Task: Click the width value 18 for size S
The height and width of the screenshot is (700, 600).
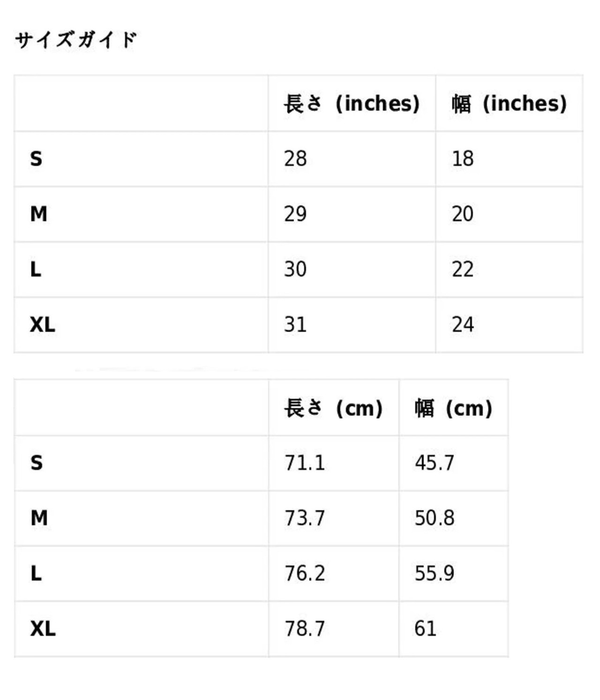Action: click(x=463, y=159)
